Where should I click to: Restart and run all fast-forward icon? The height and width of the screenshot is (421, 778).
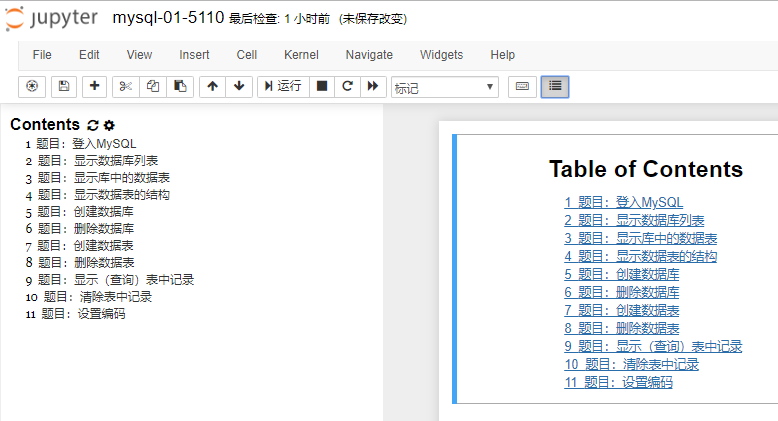point(373,86)
